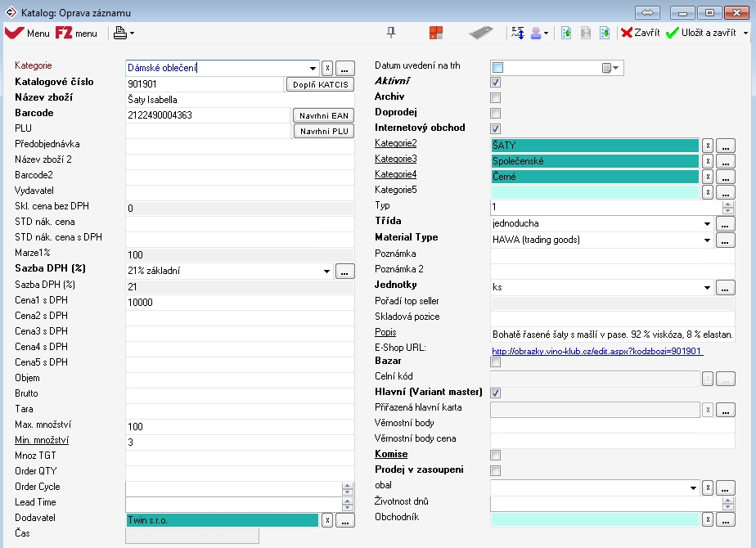Click Uložit a zavřít to save
This screenshot has width=756, height=548.
[701, 33]
